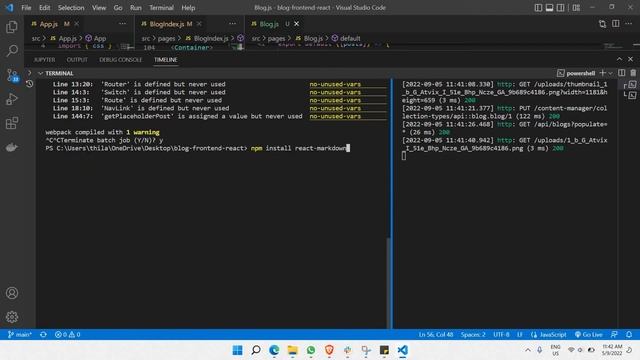Open the Manage gear icon

[12, 317]
